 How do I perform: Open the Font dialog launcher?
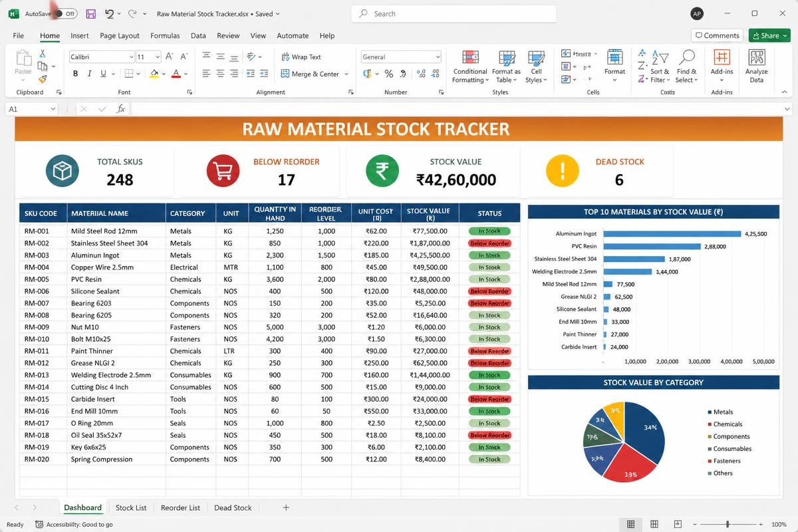click(190, 92)
